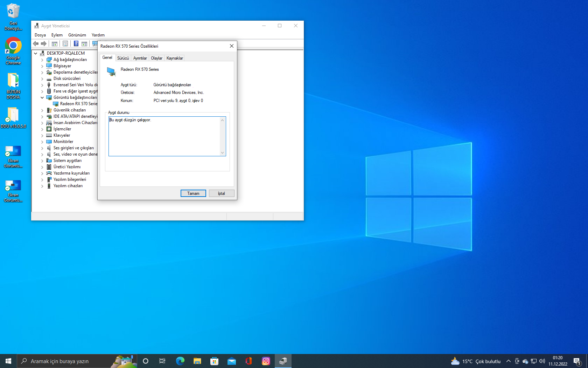Screen dimensions: 588x368
Task: Click the Back arrow in Device Manager toolbar
Action: click(x=36, y=44)
